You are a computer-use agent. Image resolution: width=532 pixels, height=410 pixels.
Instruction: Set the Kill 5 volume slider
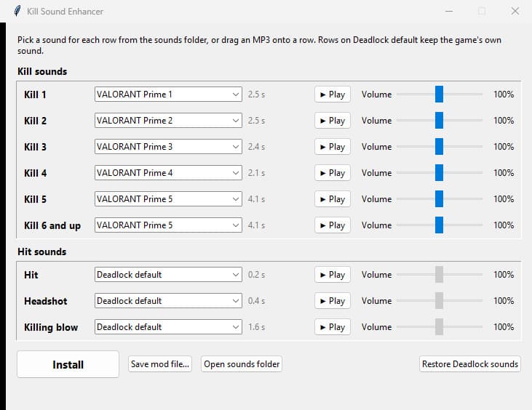tap(440, 198)
